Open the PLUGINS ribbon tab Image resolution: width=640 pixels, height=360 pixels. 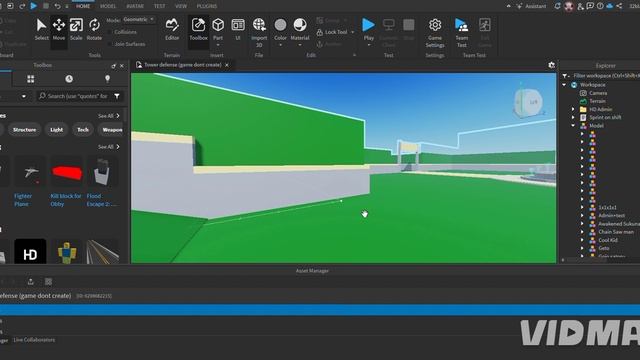tap(207, 6)
